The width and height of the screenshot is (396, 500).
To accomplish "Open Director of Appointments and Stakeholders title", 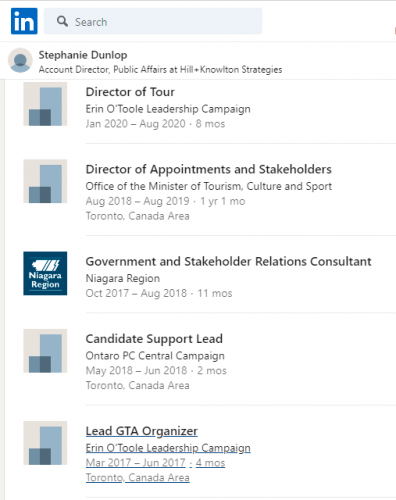I will [209, 169].
